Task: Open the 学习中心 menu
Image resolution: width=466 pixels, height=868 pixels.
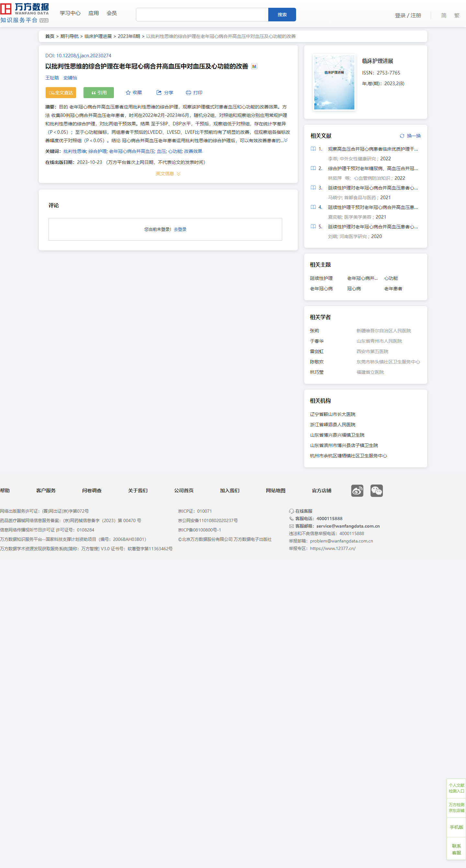Action: pos(70,13)
